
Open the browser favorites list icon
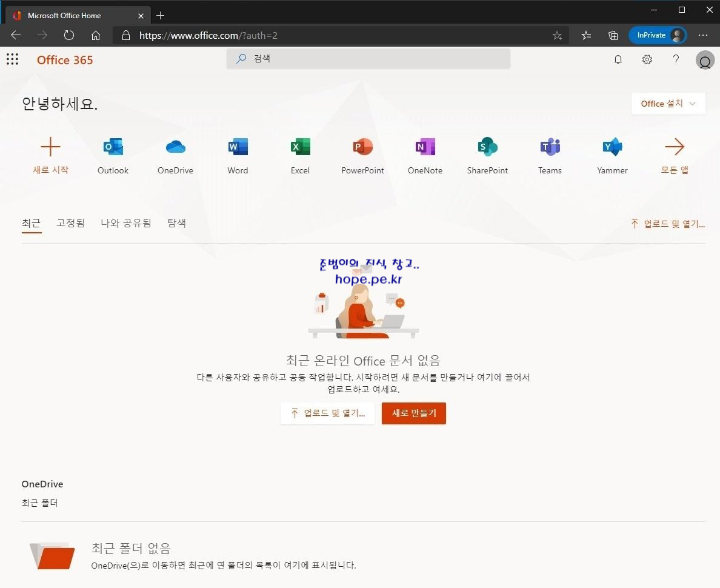click(587, 35)
